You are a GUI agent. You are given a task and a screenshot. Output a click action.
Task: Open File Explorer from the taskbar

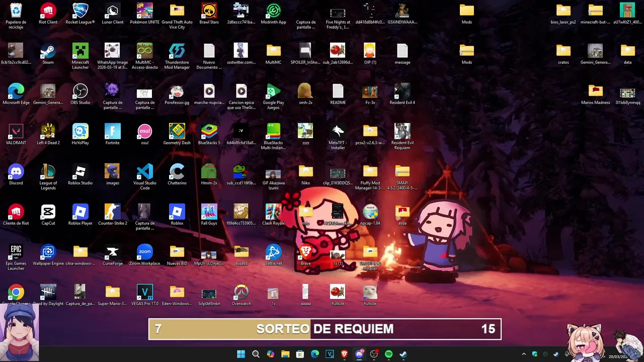(285, 354)
